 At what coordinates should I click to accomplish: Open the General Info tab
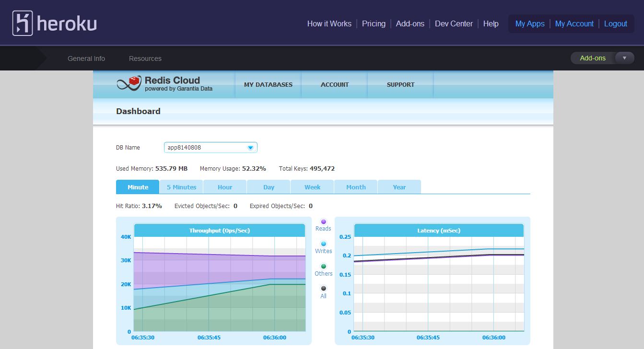pyautogui.click(x=86, y=58)
